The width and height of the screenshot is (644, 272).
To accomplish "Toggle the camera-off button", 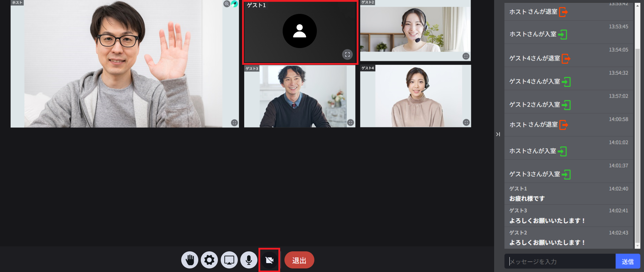I will coord(269,260).
